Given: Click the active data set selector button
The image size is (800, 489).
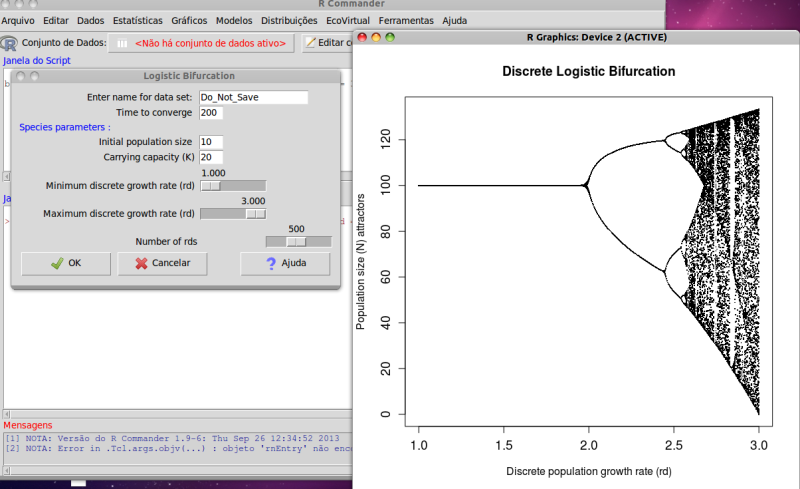Looking at the screenshot, I should [x=201, y=42].
